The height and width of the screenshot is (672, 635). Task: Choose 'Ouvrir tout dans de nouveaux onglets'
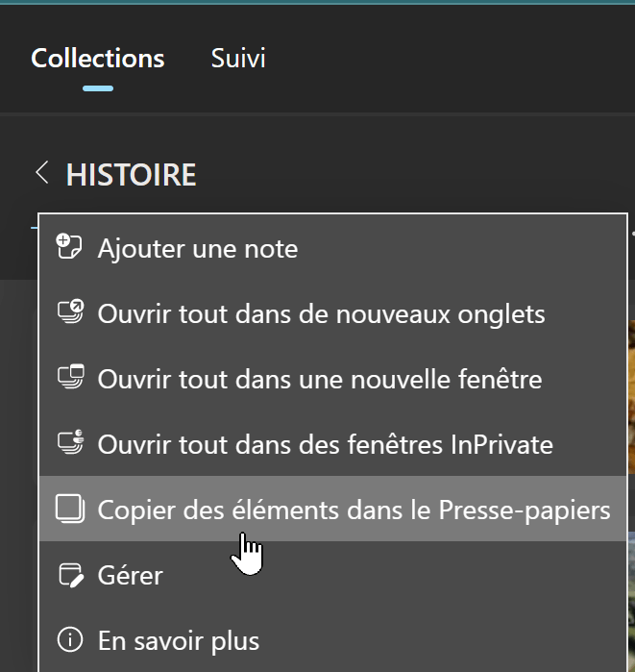321,314
